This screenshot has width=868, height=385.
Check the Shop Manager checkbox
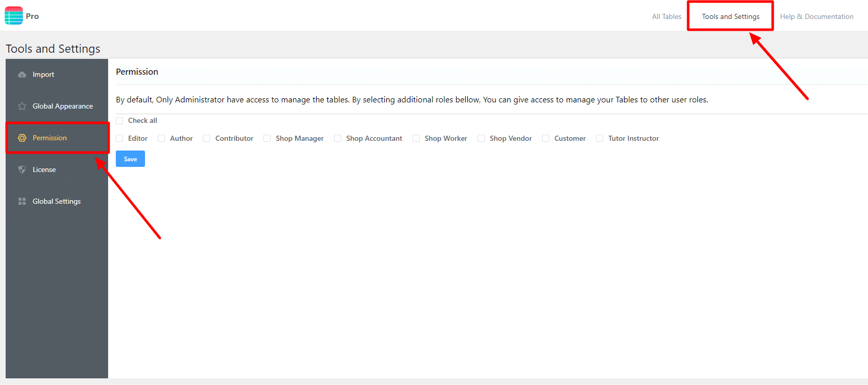tap(267, 138)
